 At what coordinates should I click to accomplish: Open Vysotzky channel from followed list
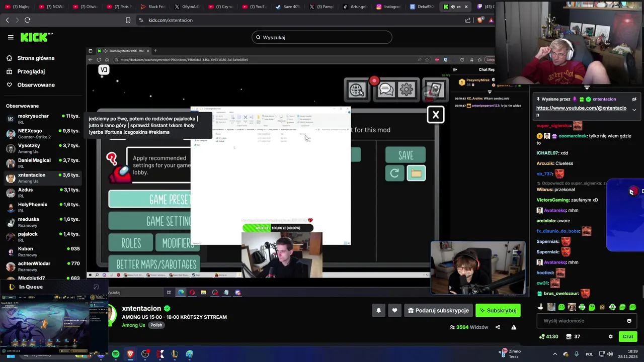pos(43,148)
